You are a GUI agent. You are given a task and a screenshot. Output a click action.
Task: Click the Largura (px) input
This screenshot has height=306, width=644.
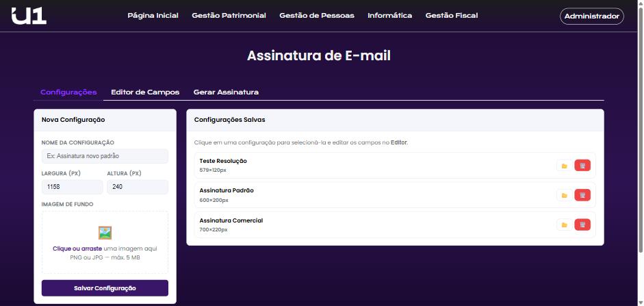click(x=73, y=187)
